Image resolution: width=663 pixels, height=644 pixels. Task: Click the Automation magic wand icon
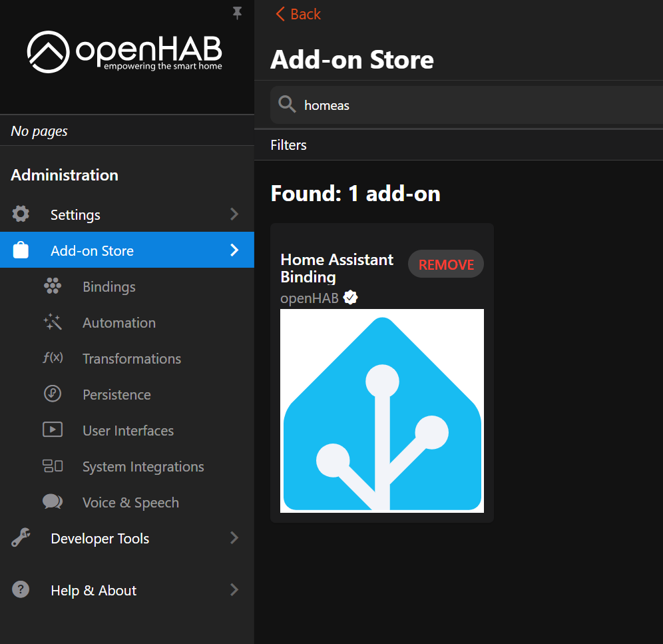[53, 323]
